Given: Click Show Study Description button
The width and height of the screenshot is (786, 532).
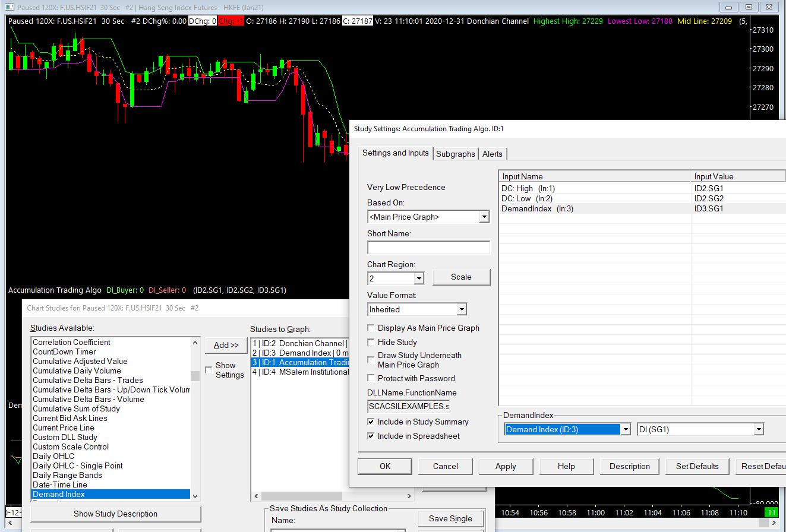Looking at the screenshot, I should (x=116, y=514).
